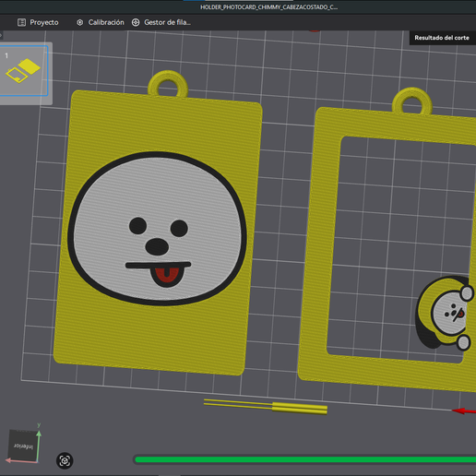Open the Calibración tab
Image resolution: width=476 pixels, height=476 pixels.
pyautogui.click(x=101, y=22)
